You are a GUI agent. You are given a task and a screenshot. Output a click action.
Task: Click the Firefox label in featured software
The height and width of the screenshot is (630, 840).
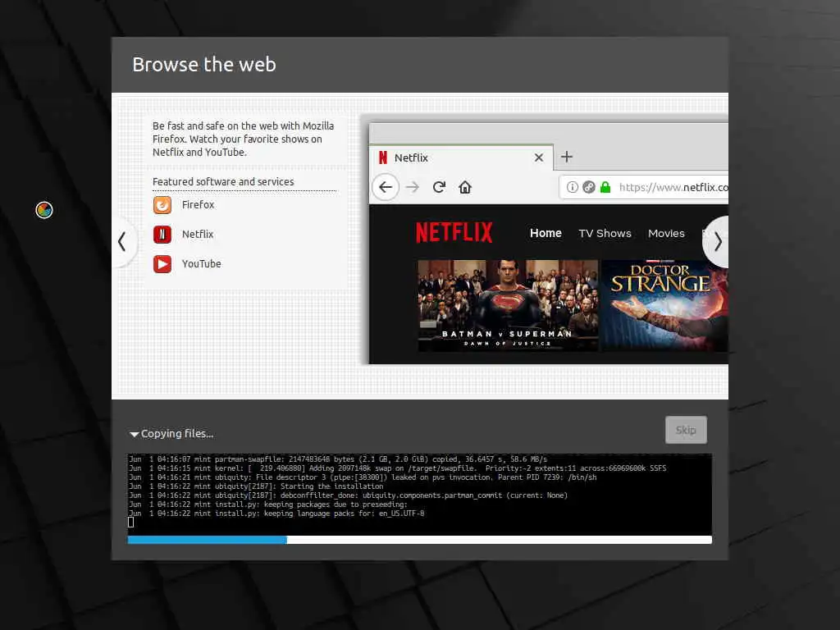pyautogui.click(x=199, y=204)
